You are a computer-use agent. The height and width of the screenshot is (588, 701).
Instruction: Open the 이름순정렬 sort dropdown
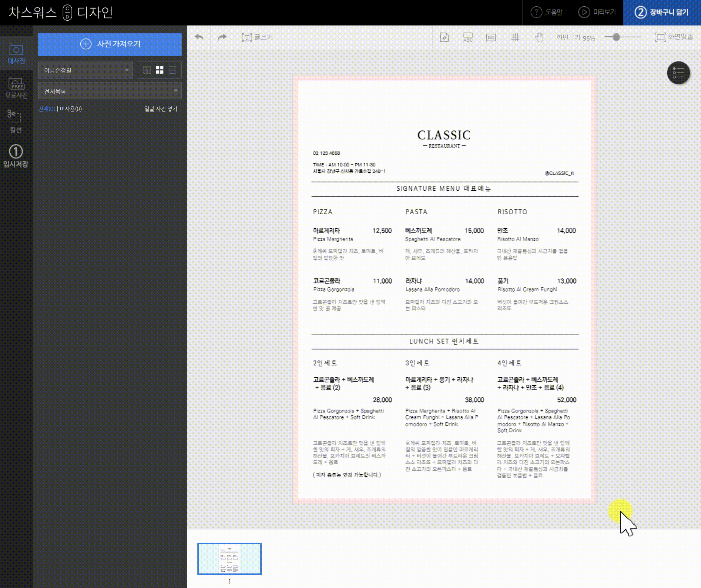tap(86, 70)
